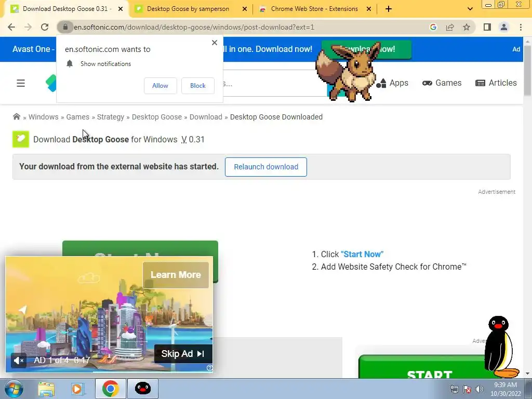Image resolution: width=532 pixels, height=399 pixels.
Task: Allow softonic notifications
Action: [160, 86]
